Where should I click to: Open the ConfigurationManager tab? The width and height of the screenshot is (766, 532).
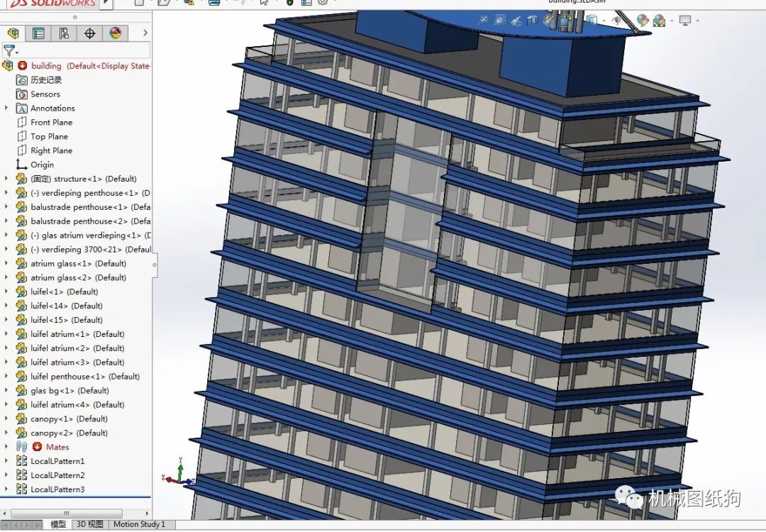(64, 33)
